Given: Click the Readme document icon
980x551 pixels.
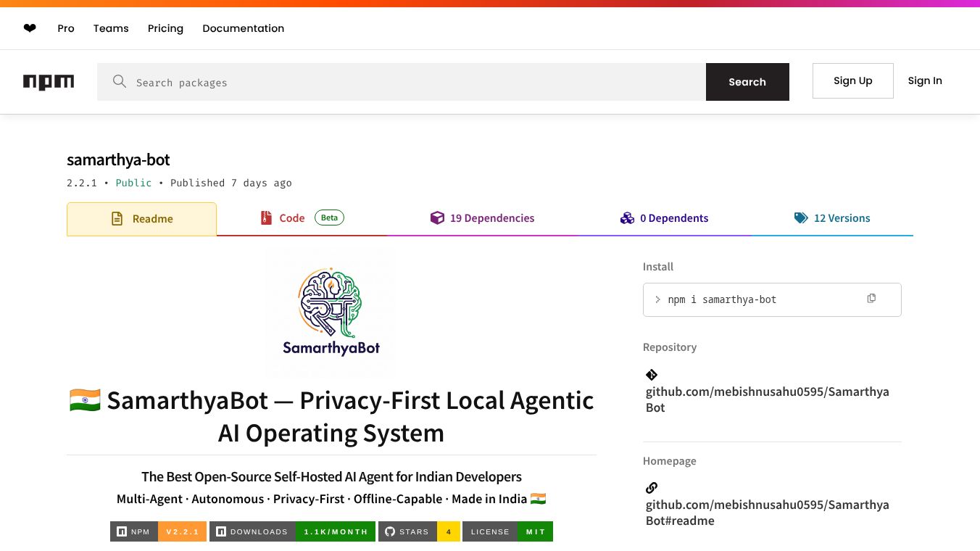Looking at the screenshot, I should tap(117, 218).
